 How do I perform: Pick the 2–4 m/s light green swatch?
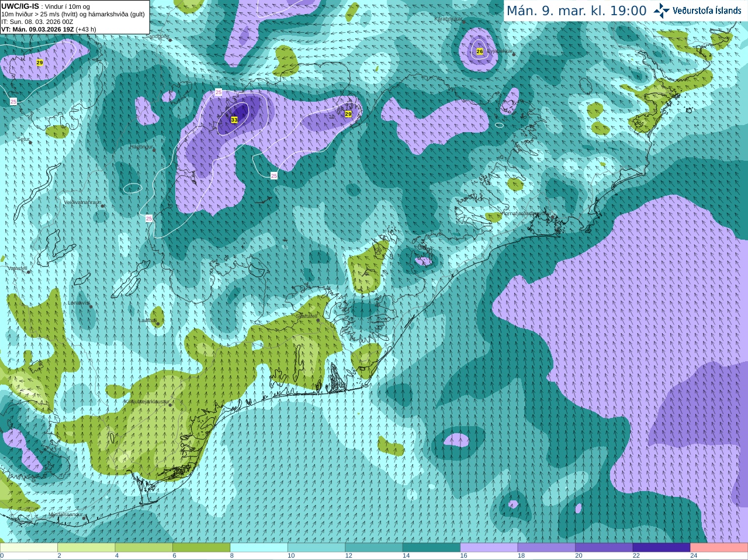(x=86, y=547)
